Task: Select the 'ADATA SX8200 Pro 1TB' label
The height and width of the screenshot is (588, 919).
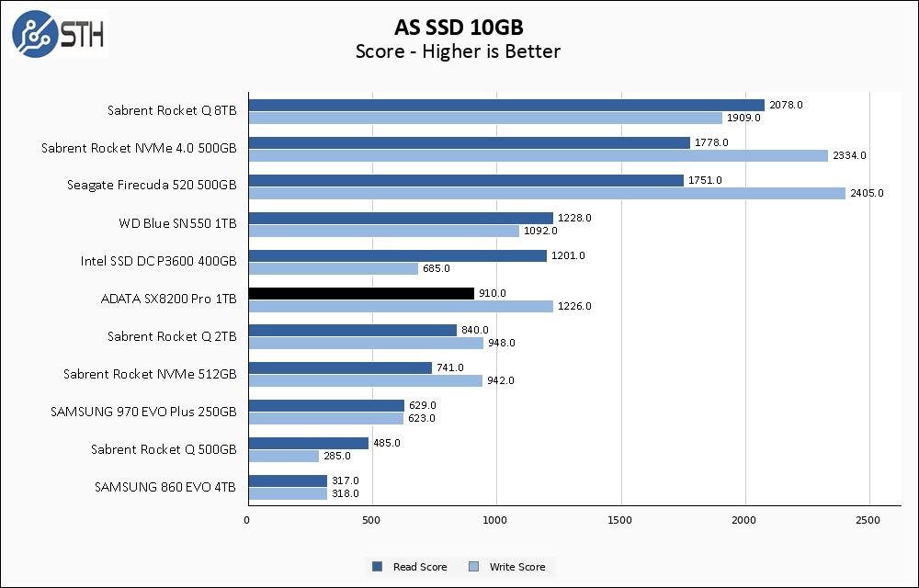Action: tap(169, 299)
